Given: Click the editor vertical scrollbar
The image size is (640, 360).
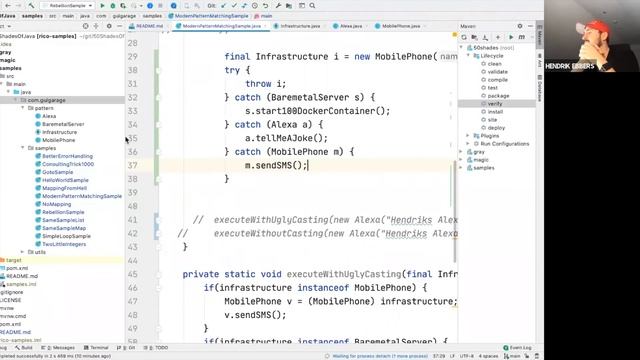Looking at the screenshot, I should (455, 211).
